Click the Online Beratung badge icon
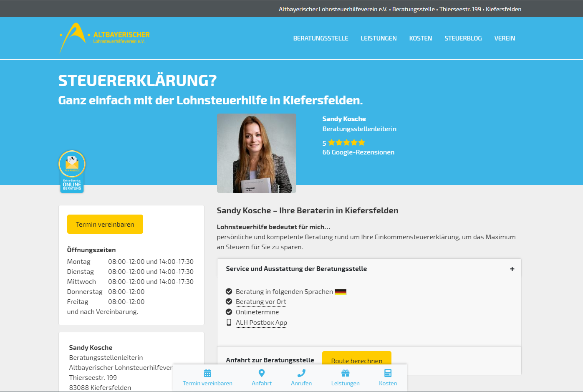 (x=72, y=172)
